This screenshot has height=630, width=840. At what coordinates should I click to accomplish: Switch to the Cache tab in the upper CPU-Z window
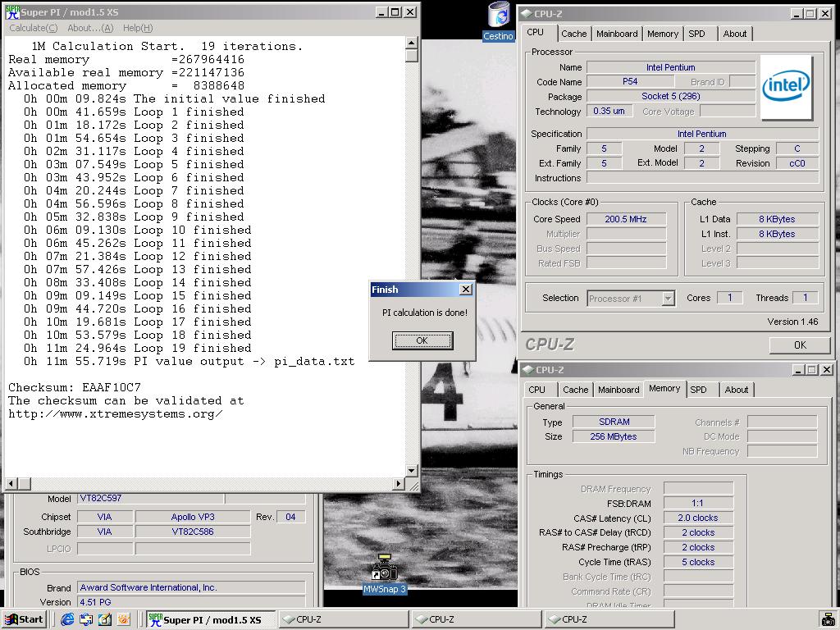pyautogui.click(x=573, y=34)
